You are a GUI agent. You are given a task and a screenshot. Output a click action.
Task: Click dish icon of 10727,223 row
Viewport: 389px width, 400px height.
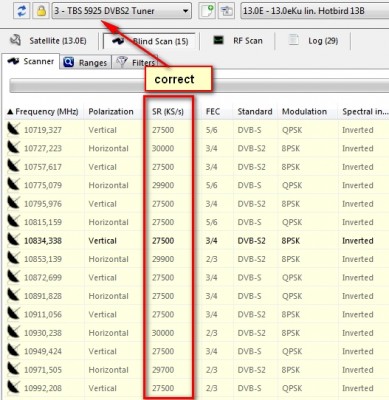pyautogui.click(x=14, y=148)
